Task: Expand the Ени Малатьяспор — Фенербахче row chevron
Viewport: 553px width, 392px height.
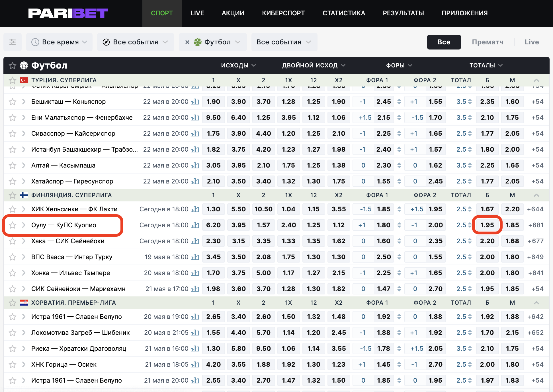Action: (24, 117)
